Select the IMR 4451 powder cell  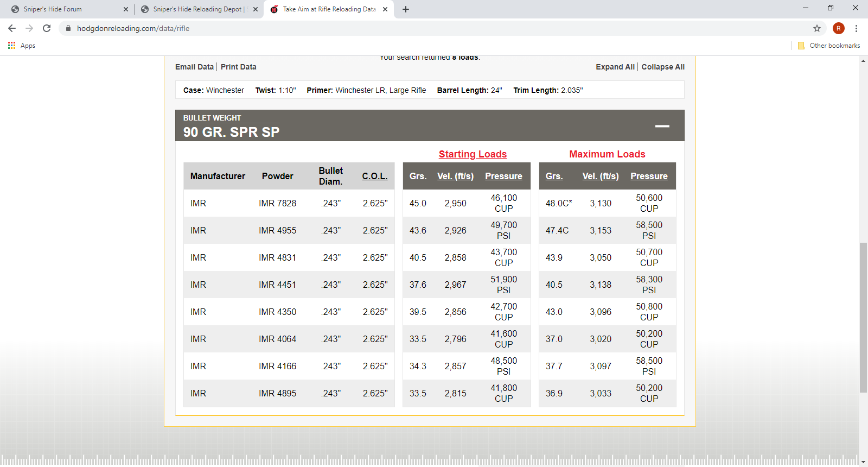pyautogui.click(x=277, y=285)
